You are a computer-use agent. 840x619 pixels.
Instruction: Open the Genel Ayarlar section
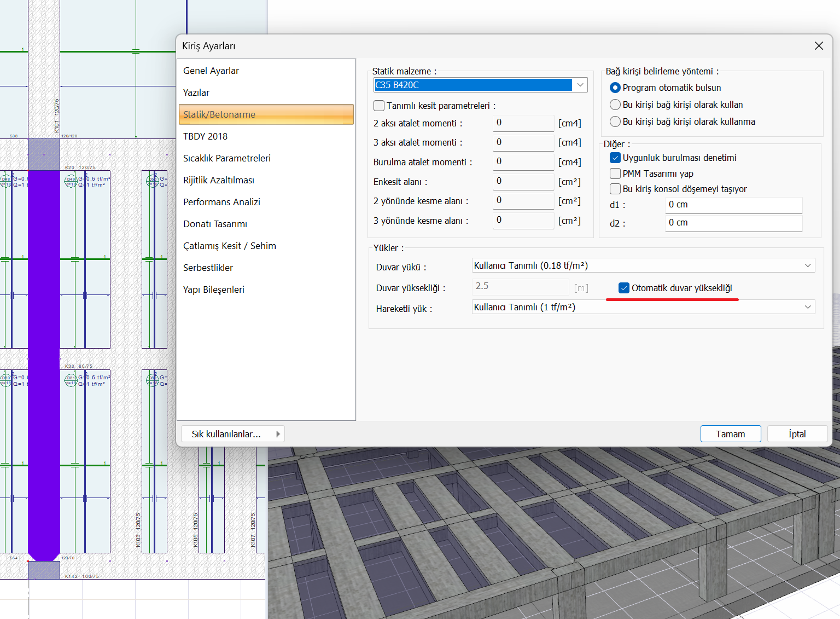tap(211, 71)
